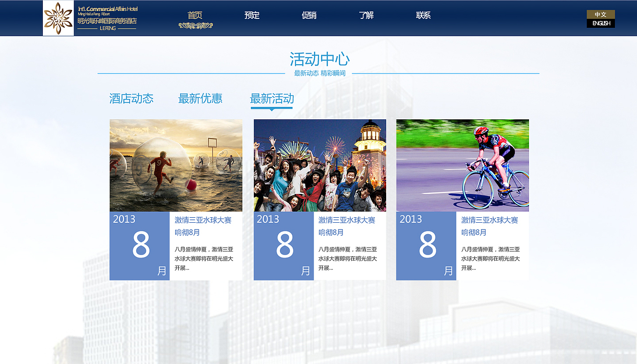Click the water ball race photo
Image resolution: width=637 pixels, height=364 pixels.
click(x=175, y=165)
